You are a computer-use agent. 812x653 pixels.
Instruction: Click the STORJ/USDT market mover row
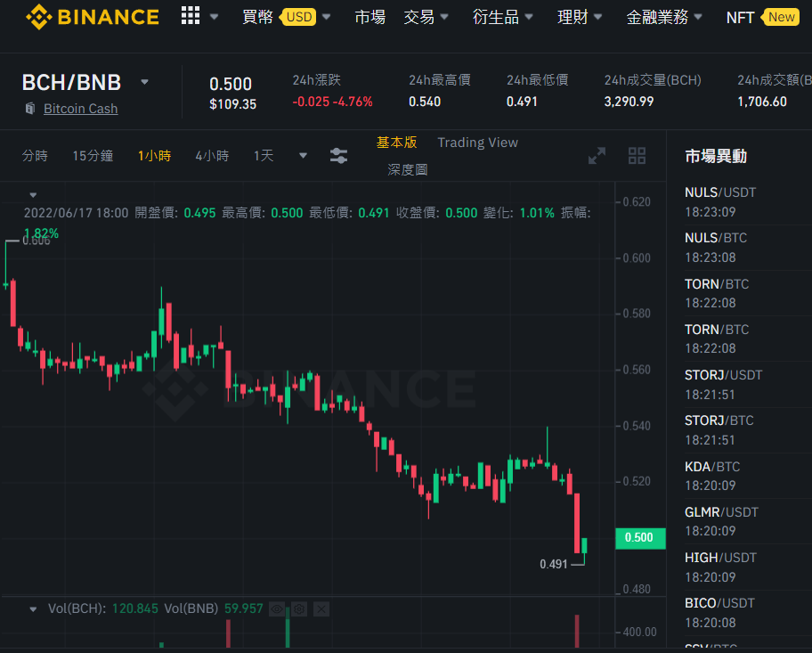(748, 385)
